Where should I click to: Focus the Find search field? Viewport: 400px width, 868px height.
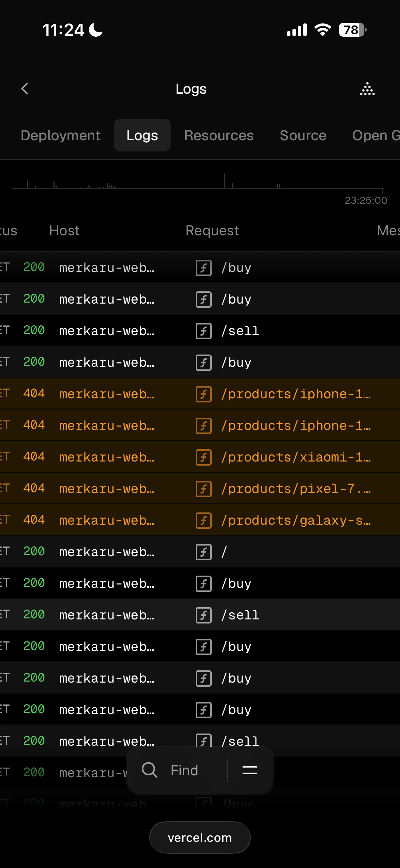pos(184,770)
